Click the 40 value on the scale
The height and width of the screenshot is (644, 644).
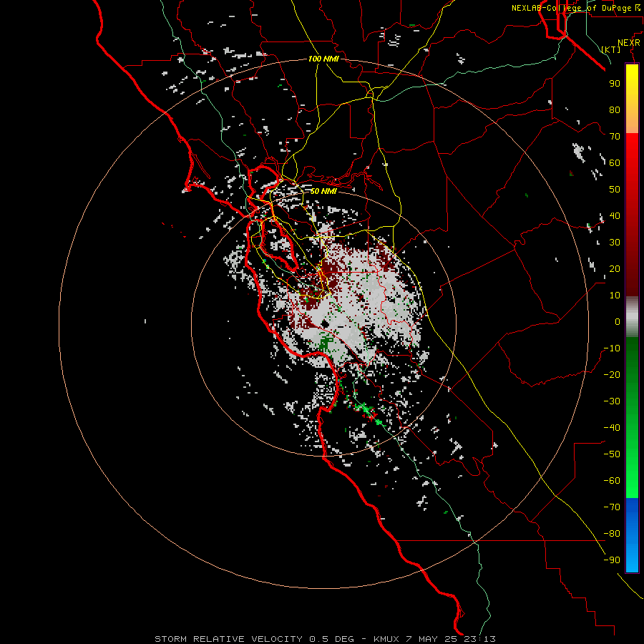(615, 216)
